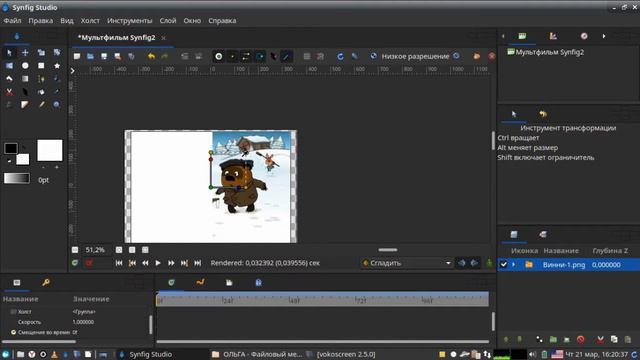Jump to the previous keyframe

point(132,263)
